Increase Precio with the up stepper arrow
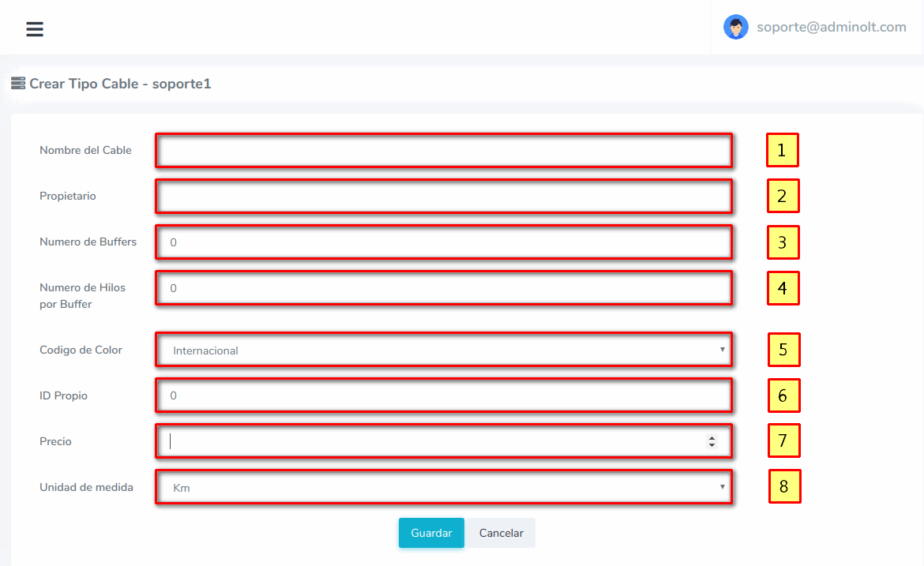Screen dimensions: 924x566 [x=712, y=438]
